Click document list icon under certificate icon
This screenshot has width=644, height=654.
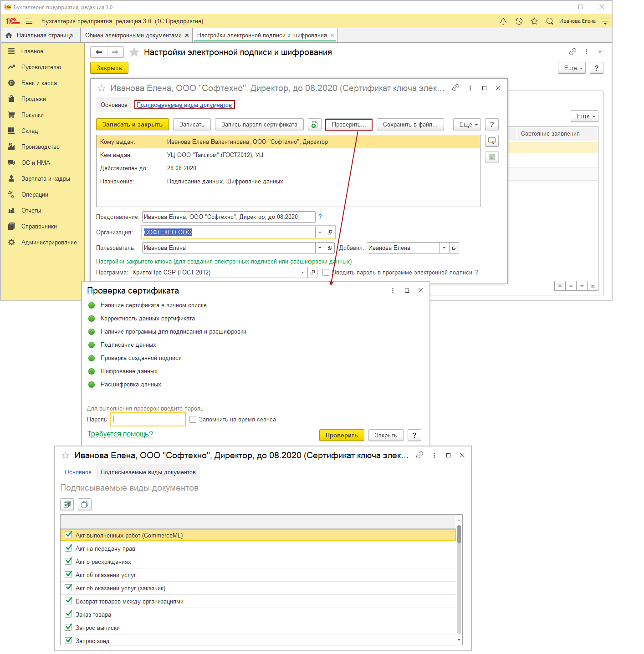492,157
